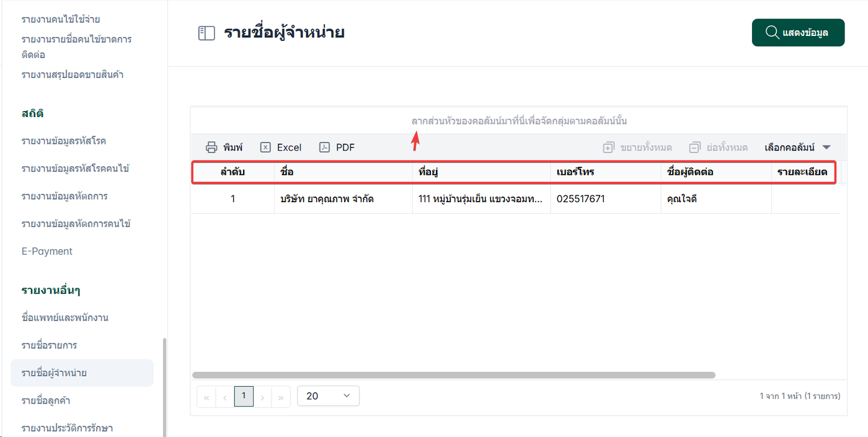Image resolution: width=868 pixels, height=437 pixels.
Task: Export table to Excel
Action: [x=281, y=148]
